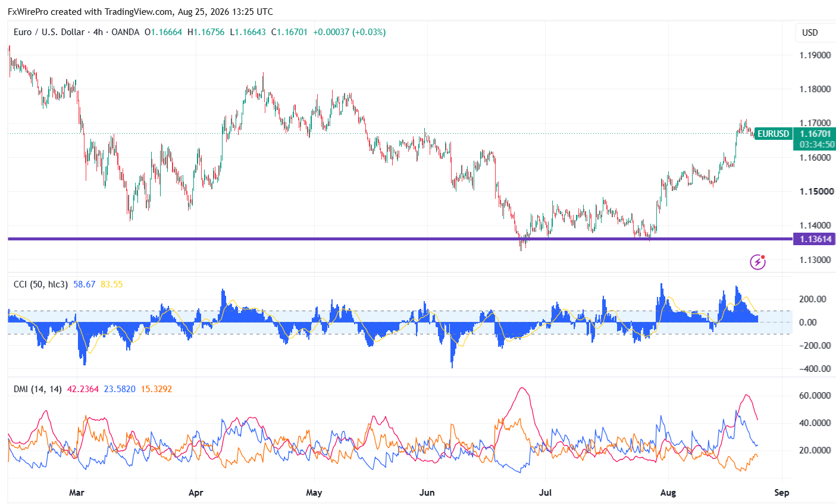Click the 20.0000 DMI axis label
Image resolution: width=836 pixels, height=504 pixels.
[815, 450]
